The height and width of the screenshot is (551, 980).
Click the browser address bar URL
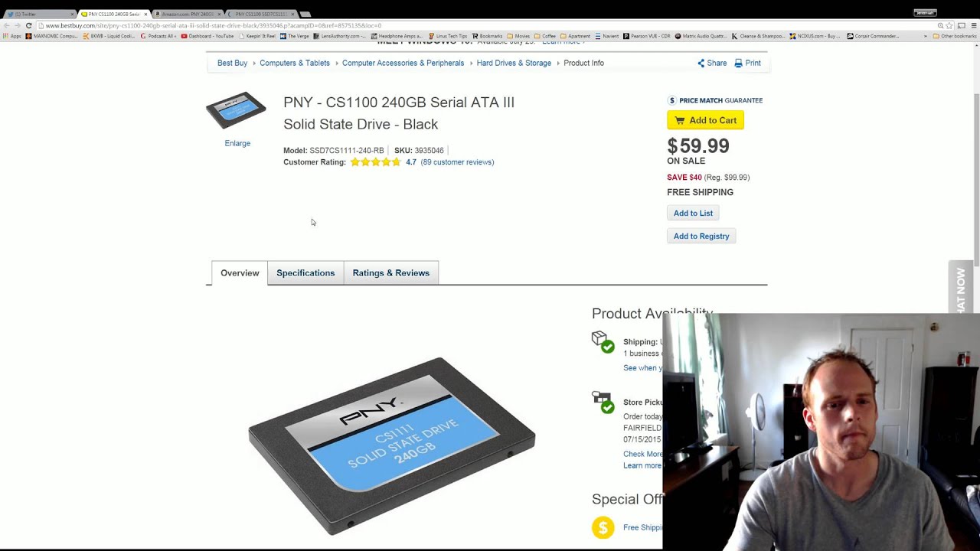pyautogui.click(x=213, y=25)
